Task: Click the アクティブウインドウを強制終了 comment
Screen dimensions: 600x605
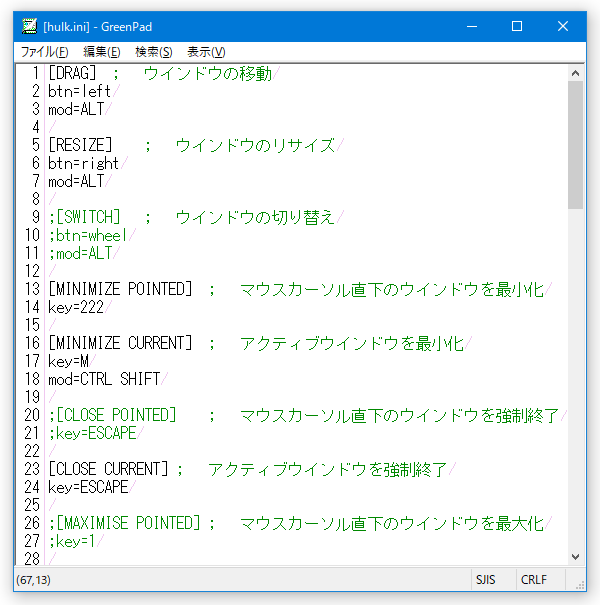Action: tap(328, 469)
